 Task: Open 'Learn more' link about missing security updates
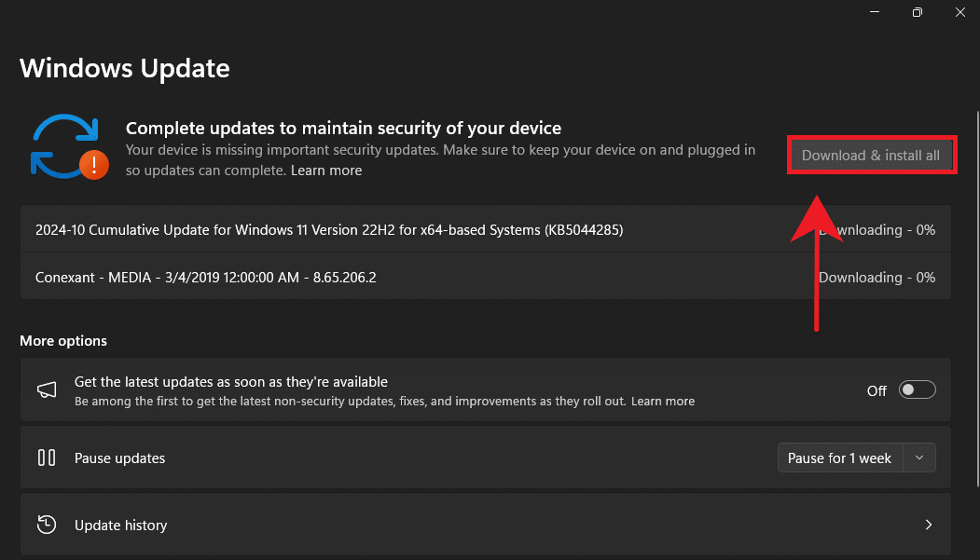point(326,171)
